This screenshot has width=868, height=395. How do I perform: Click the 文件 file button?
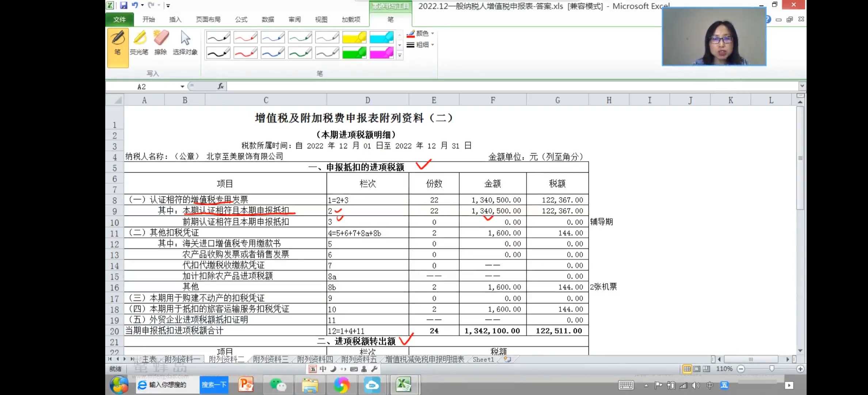[119, 19]
